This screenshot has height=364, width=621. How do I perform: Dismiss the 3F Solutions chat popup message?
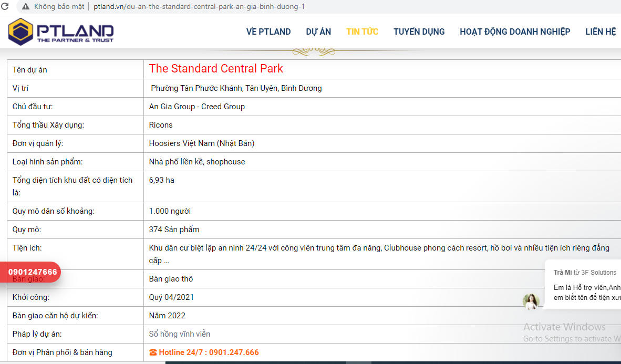point(583,284)
